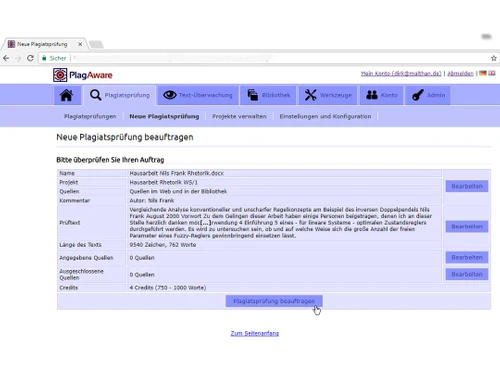The width and height of the screenshot is (500, 375).
Task: Open the Bibliothek tab
Action: pos(269,95)
